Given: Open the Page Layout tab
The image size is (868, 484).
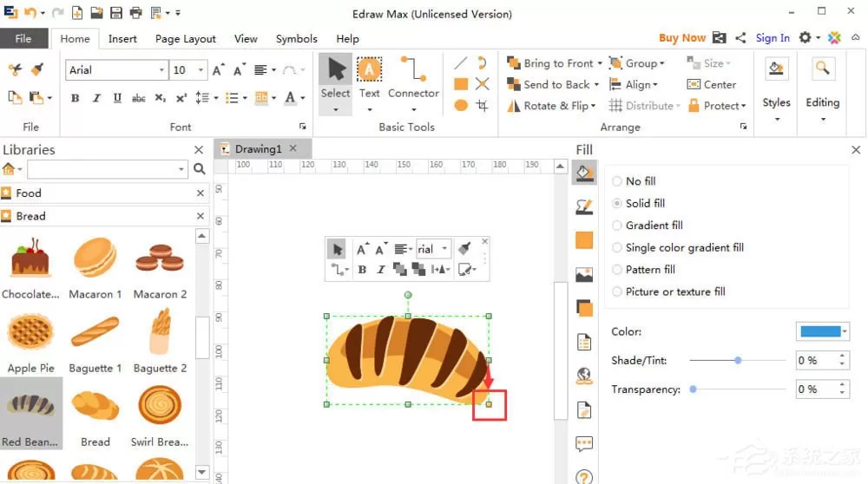Looking at the screenshot, I should coord(186,39).
